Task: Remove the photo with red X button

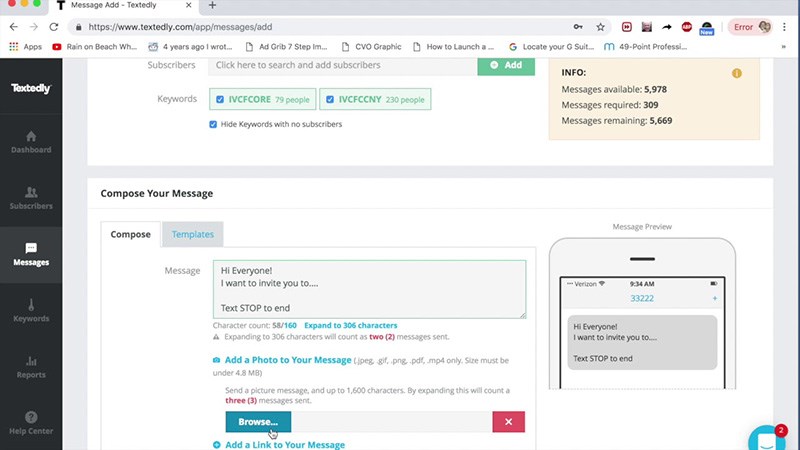Action: [509, 422]
